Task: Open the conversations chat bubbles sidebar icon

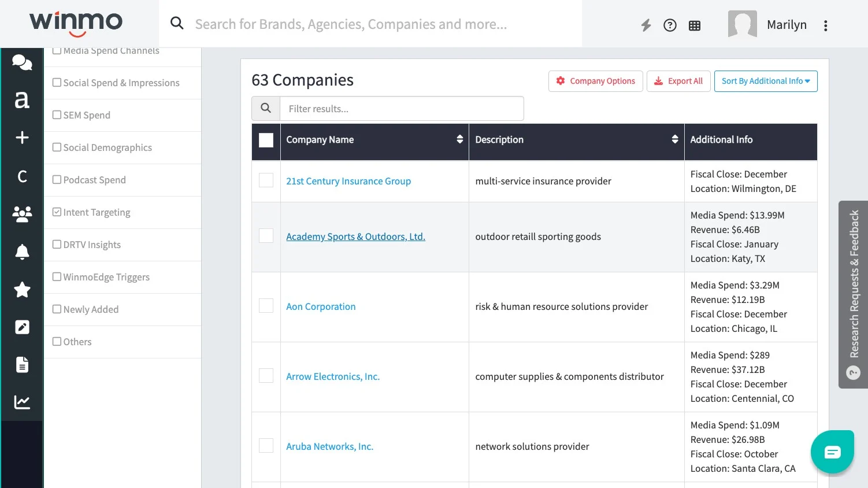Action: 22,62
